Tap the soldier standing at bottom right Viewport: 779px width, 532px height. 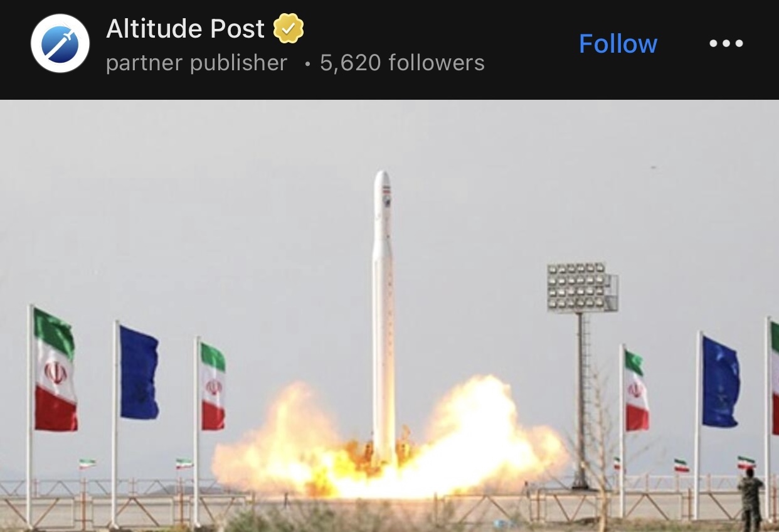[x=751, y=499]
